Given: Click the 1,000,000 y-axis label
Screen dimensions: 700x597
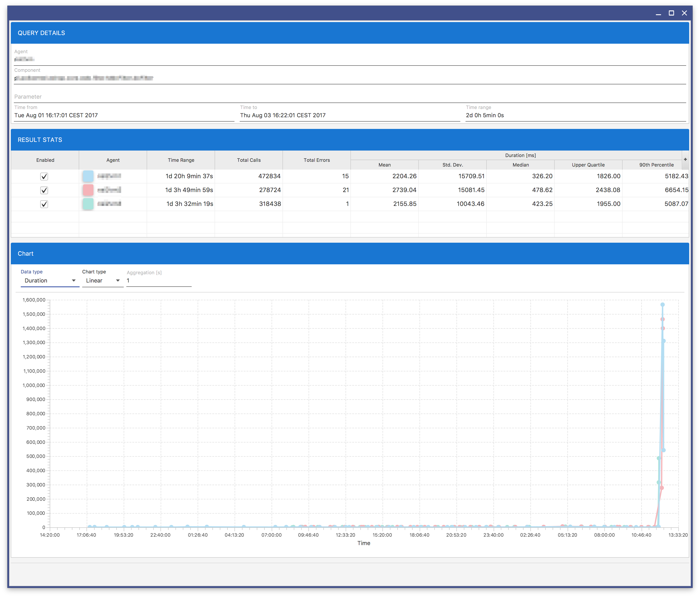Looking at the screenshot, I should pos(34,385).
